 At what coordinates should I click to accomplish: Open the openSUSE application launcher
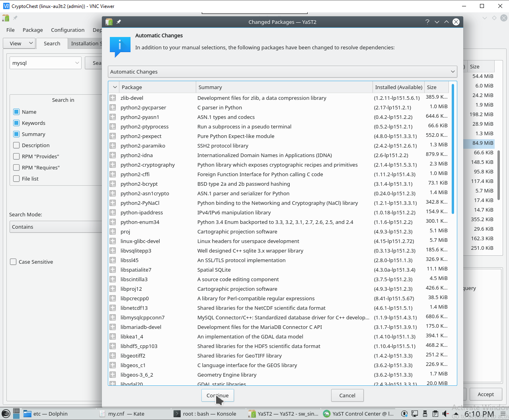[6, 414]
